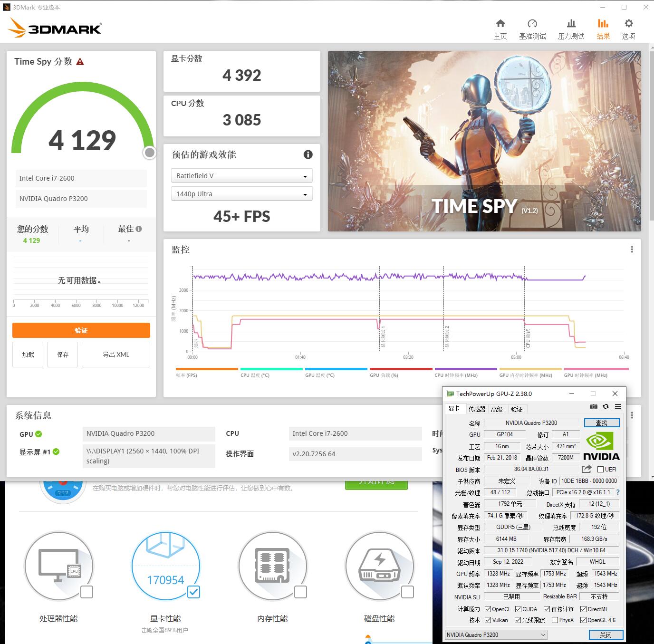The image size is (654, 644).
Task: Tick the 处理器性能 checkbox
Action: 87,592
